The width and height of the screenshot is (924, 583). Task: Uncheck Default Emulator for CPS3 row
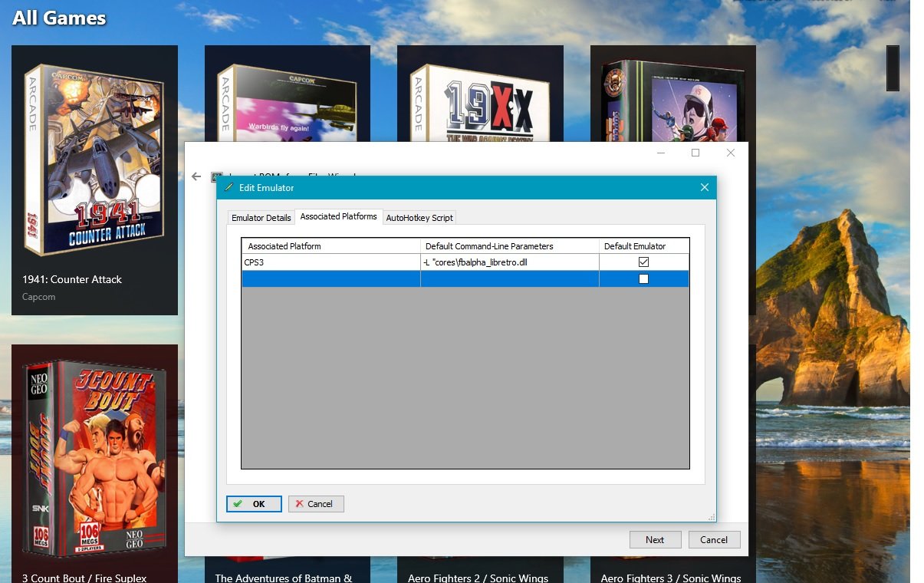point(643,262)
